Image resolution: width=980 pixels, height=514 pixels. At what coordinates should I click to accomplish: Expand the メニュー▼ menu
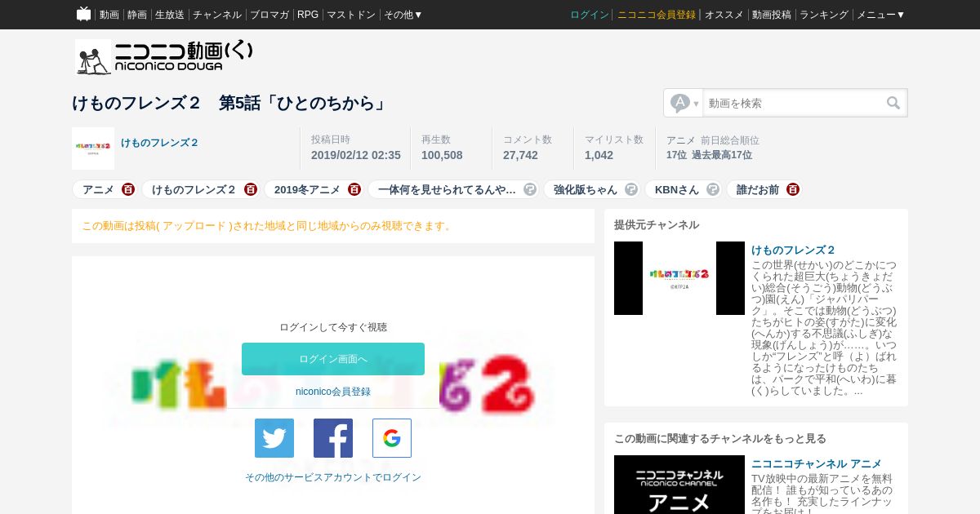pos(881,15)
